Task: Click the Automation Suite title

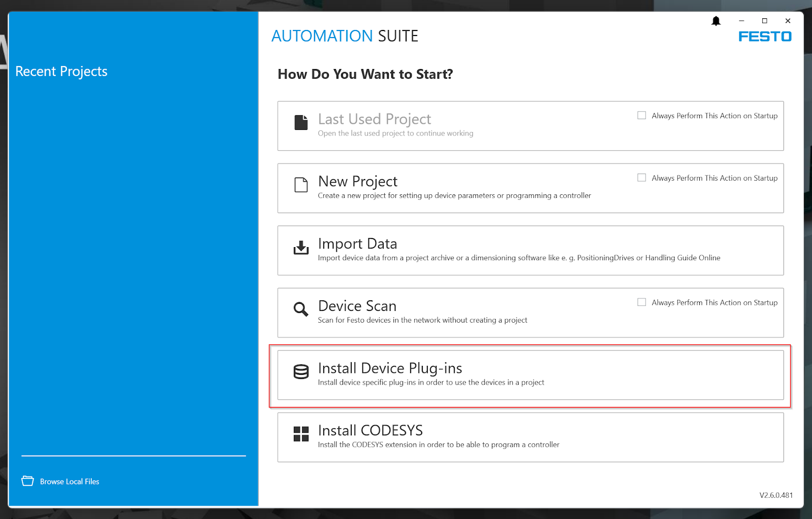Action: [x=345, y=36]
